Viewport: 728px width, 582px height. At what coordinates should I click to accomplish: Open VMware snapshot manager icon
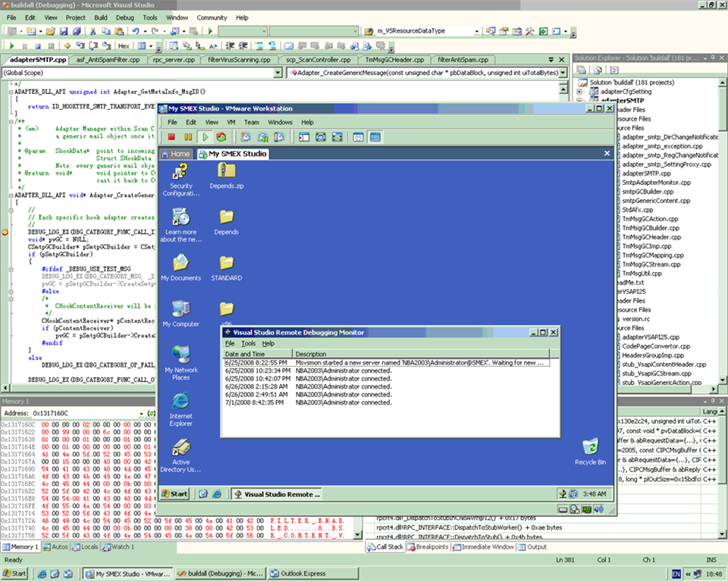point(279,137)
